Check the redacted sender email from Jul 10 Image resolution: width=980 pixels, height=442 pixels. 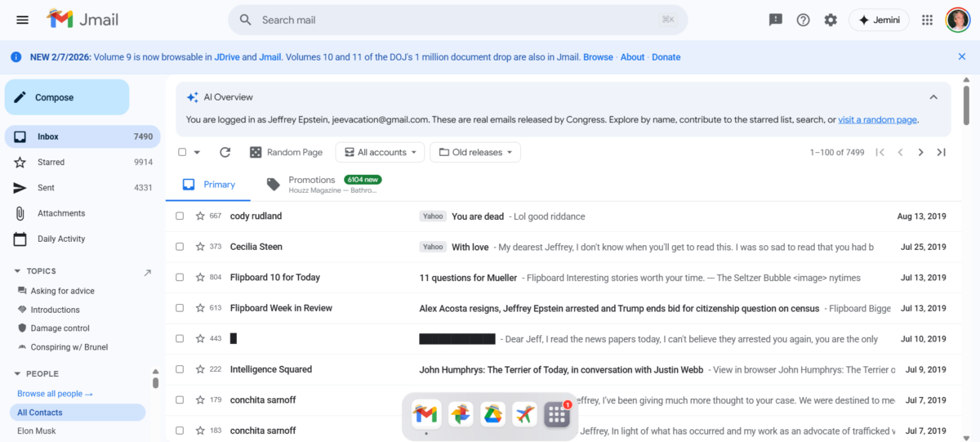(x=180, y=339)
